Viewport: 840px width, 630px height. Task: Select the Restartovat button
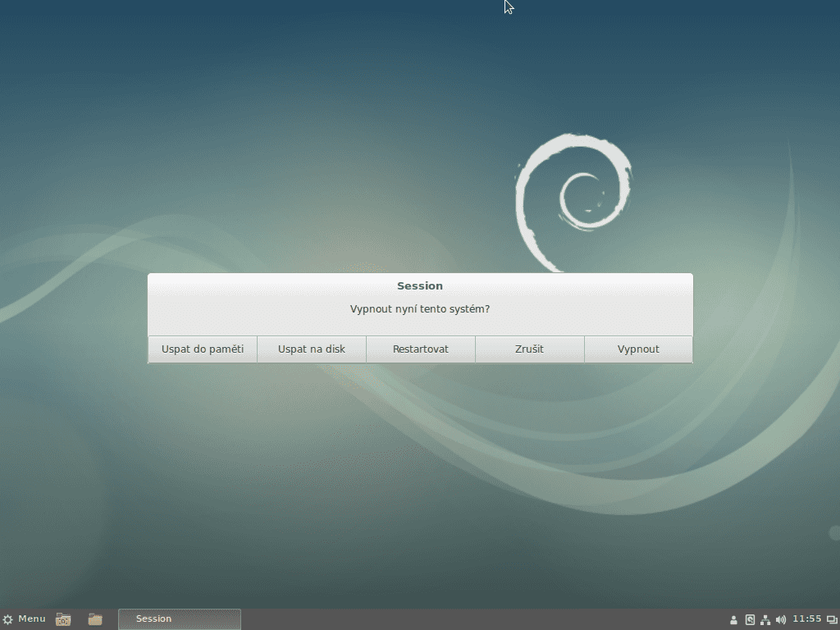421,349
